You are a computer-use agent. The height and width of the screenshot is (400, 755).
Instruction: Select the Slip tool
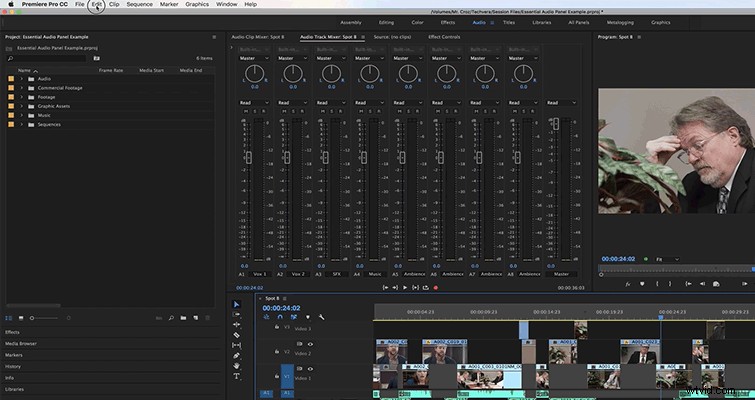tap(236, 345)
